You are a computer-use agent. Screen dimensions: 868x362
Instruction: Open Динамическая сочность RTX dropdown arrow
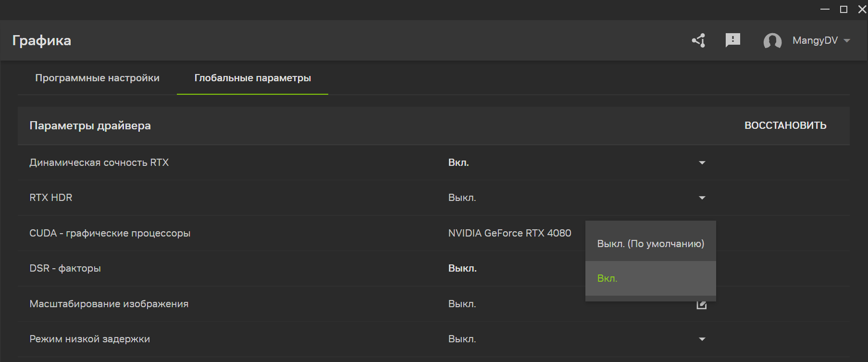click(702, 163)
